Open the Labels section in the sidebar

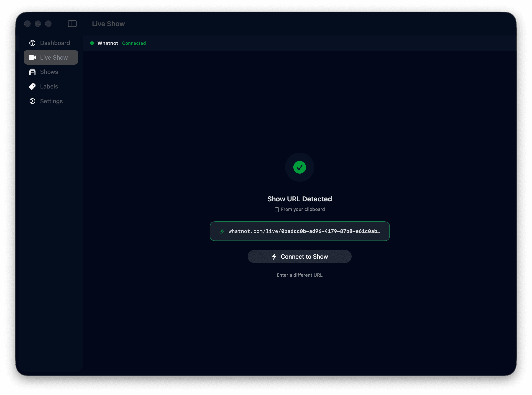49,86
